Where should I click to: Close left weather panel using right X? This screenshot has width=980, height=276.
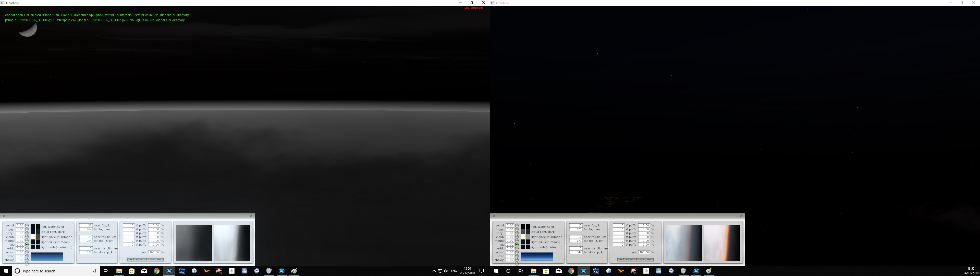coord(251,216)
